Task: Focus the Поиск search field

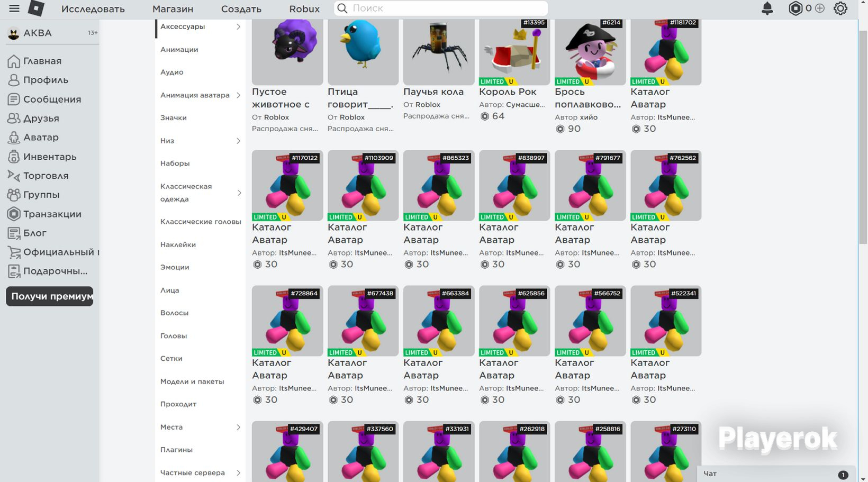Action: [x=441, y=8]
